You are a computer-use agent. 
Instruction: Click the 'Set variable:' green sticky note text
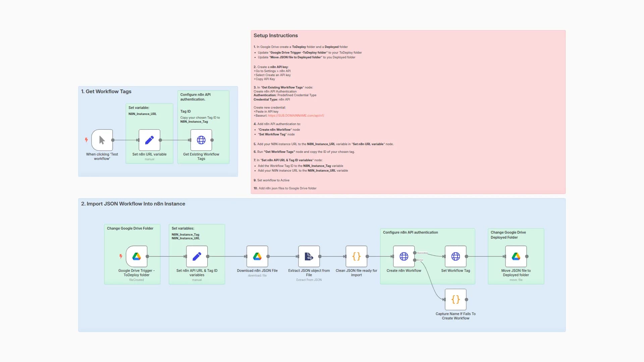[139, 108]
